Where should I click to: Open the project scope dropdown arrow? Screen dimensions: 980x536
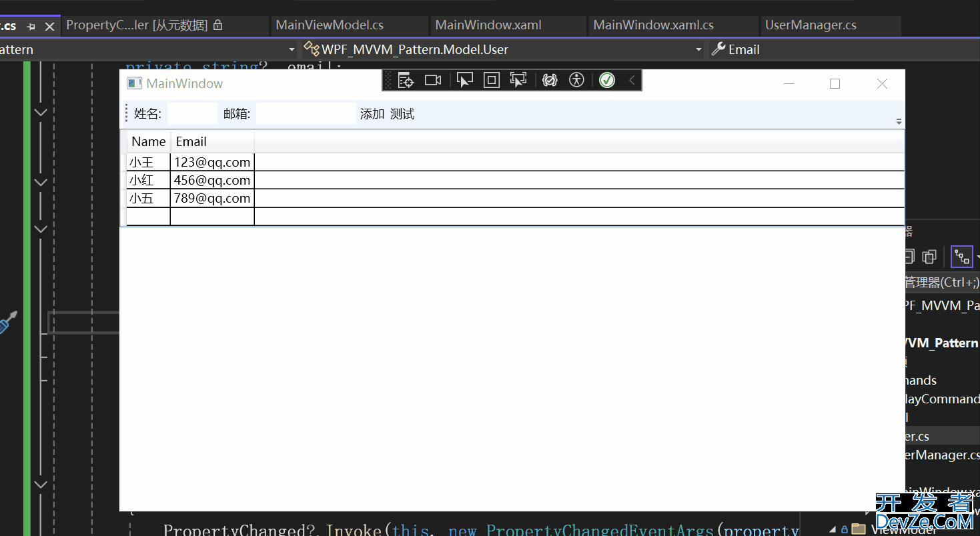tap(292, 50)
